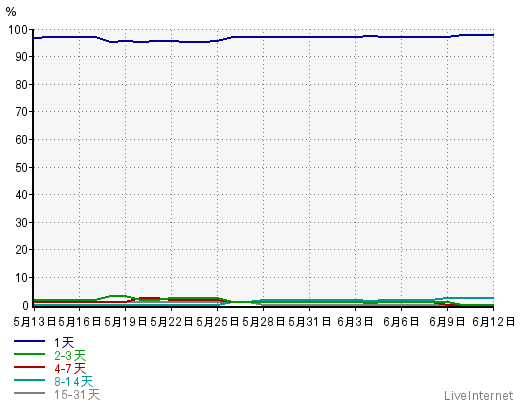520x405 pixels.
Task: Click the 5月19日 date axis label
Action: pyautogui.click(x=126, y=322)
